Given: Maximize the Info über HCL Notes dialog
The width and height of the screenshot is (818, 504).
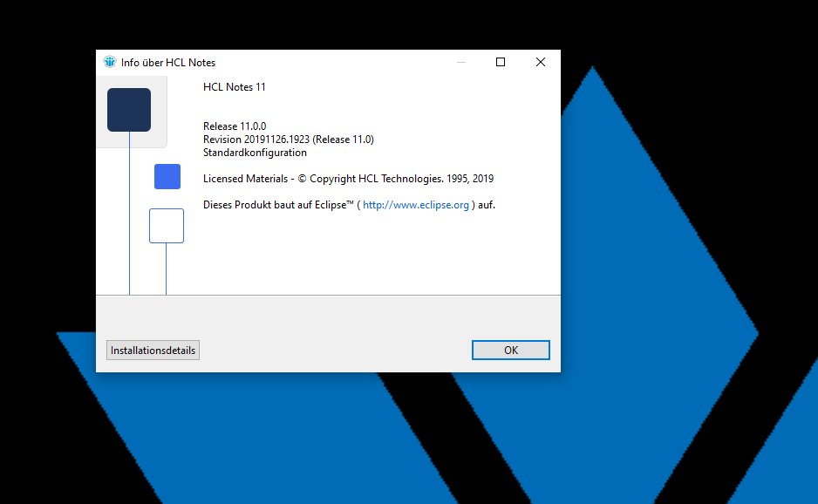Looking at the screenshot, I should [x=501, y=62].
